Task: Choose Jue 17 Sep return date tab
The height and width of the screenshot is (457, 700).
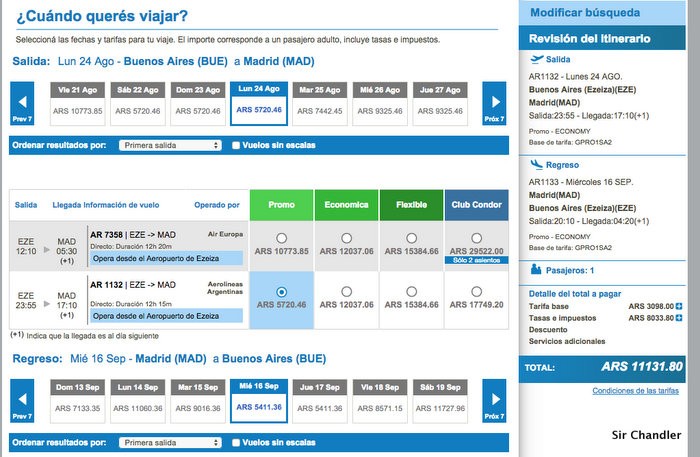Action: (x=320, y=402)
